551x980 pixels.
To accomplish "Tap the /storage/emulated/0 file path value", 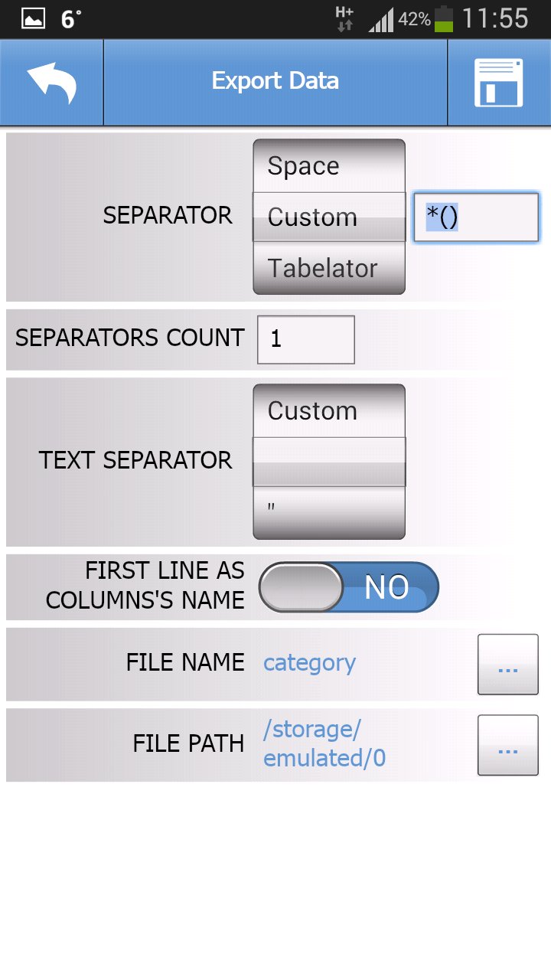I will [x=324, y=744].
